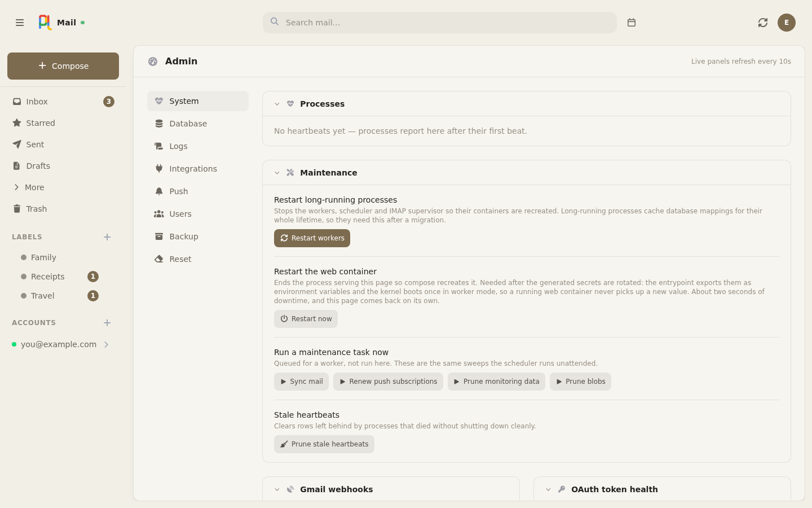This screenshot has width=812, height=508.
Task: Run the Prune blobs task
Action: click(580, 382)
